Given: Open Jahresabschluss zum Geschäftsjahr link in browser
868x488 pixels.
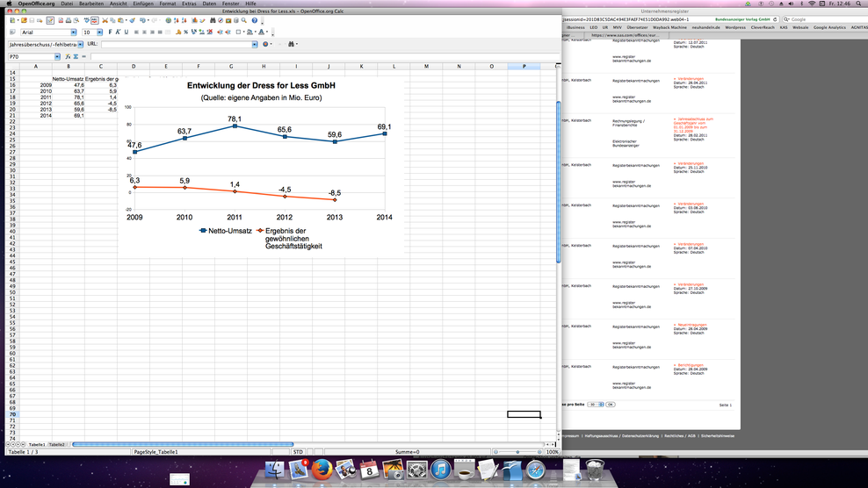Looking at the screenshot, I should (693, 125).
